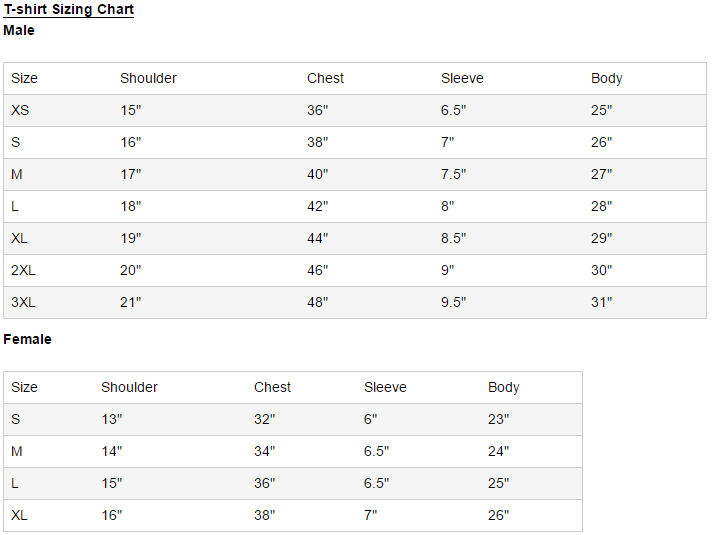The height and width of the screenshot is (535, 712).
Task: Click the 34" chest value for Female M
Action: tap(264, 451)
